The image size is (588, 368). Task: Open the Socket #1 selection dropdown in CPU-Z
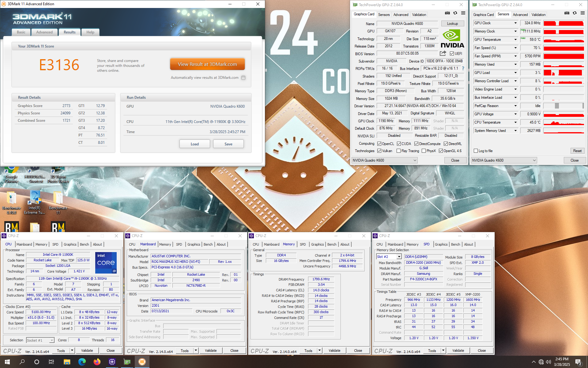(x=40, y=340)
